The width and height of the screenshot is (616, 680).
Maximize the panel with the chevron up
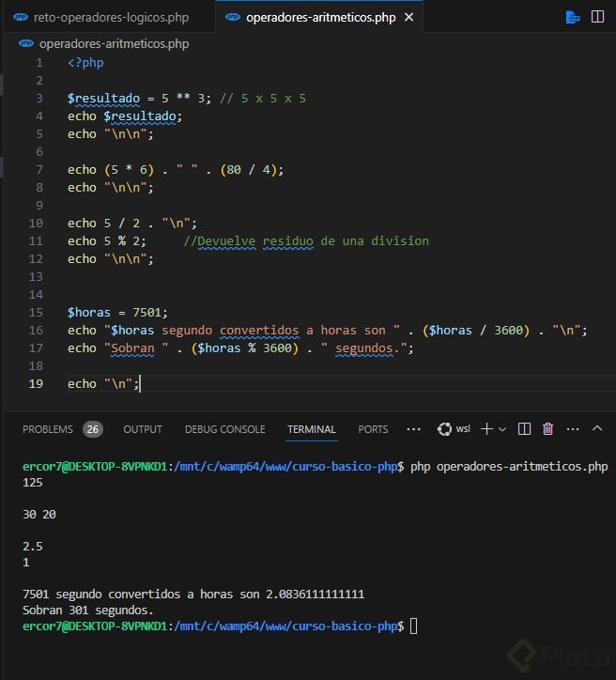[597, 428]
